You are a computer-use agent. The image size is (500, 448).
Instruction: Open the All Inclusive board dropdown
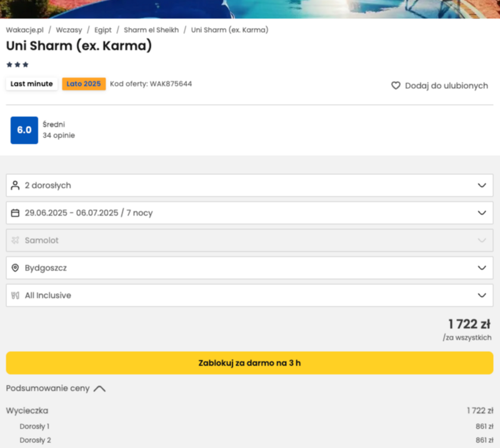click(249, 296)
